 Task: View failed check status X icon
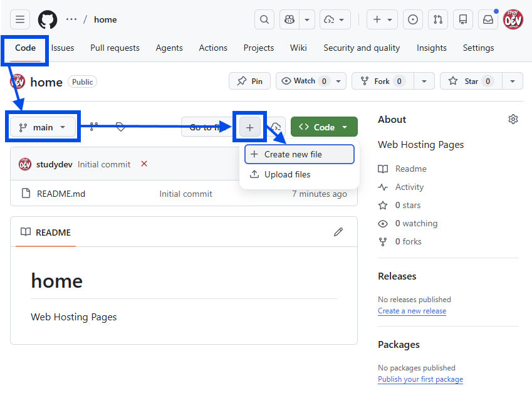coord(144,164)
